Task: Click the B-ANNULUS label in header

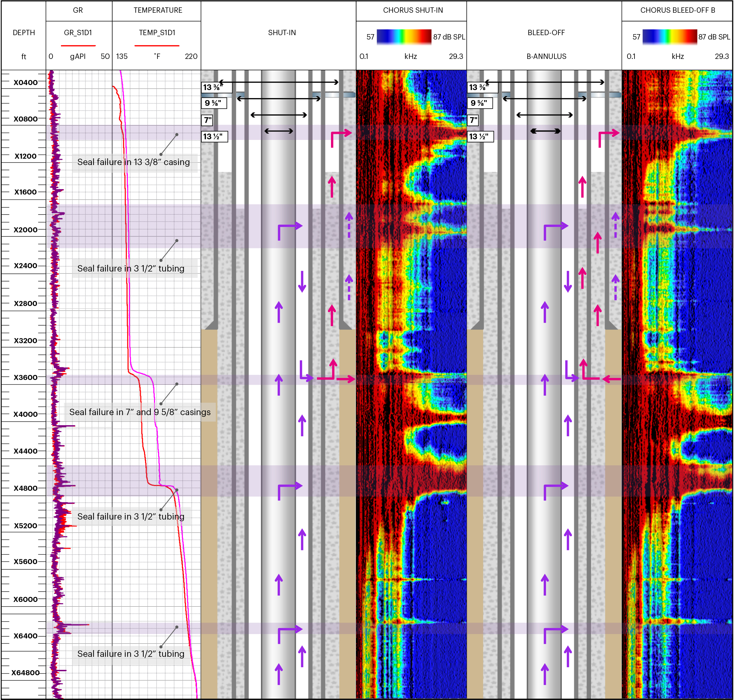Action: 546,56
